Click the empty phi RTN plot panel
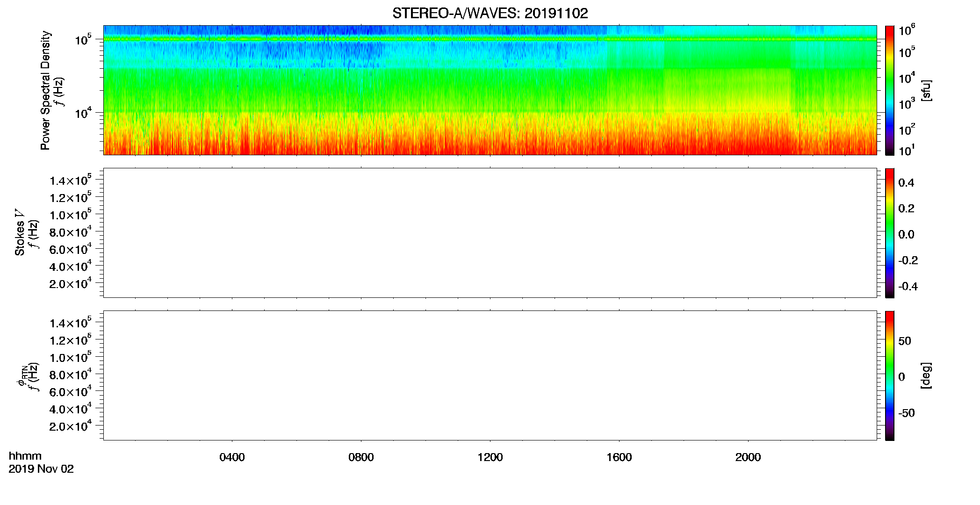 490,375
